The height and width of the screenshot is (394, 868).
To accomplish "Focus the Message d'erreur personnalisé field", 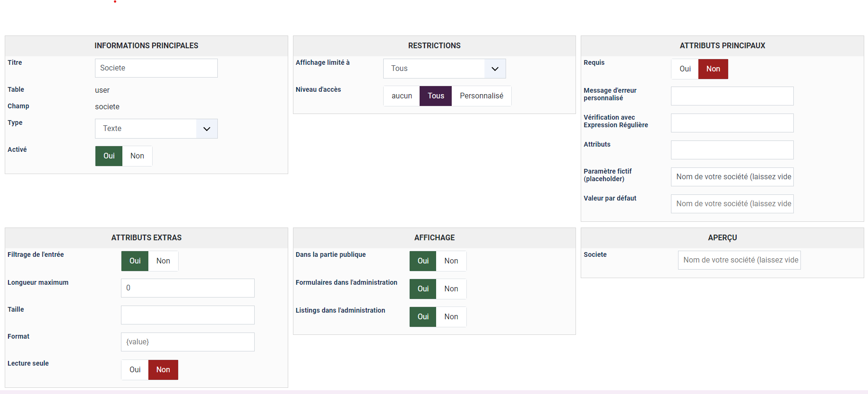I will (732, 96).
